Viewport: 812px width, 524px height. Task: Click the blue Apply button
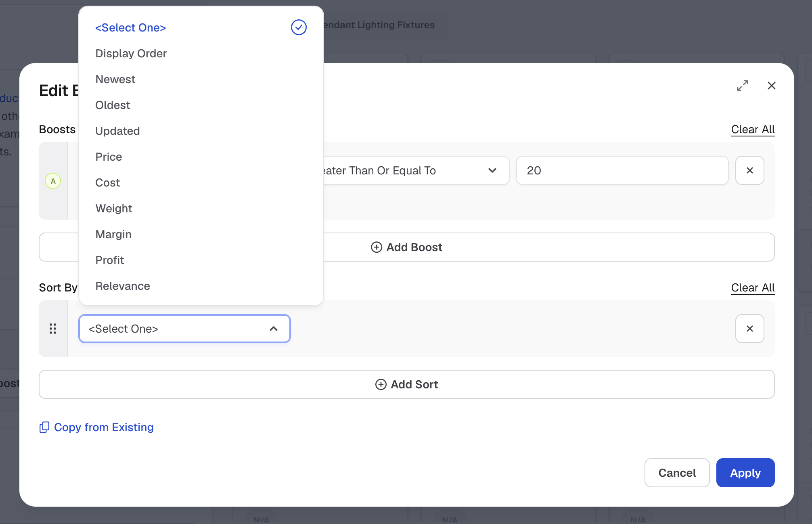[x=745, y=473]
